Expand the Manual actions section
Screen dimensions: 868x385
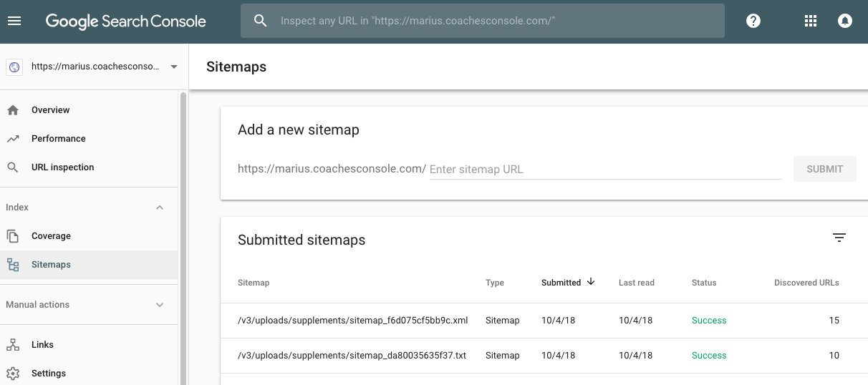160,305
